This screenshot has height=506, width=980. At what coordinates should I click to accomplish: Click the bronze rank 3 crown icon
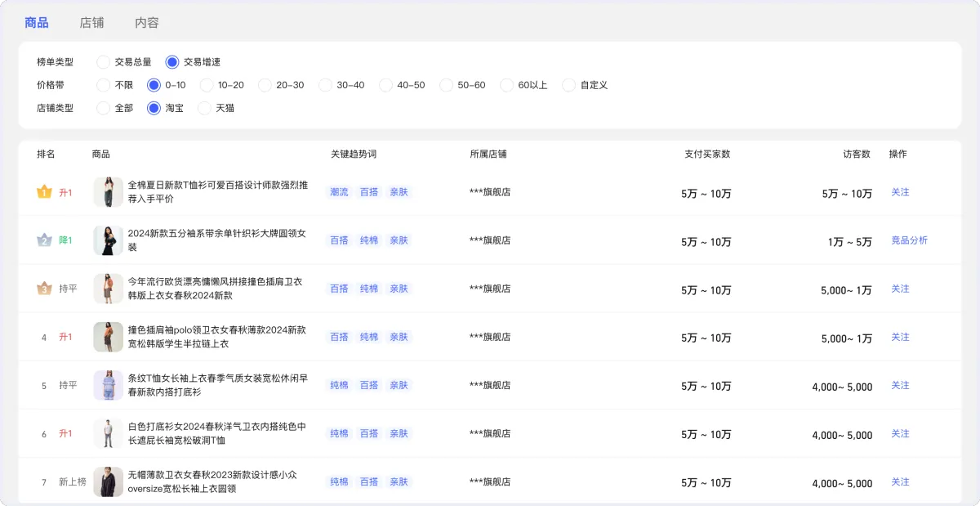[x=44, y=289]
